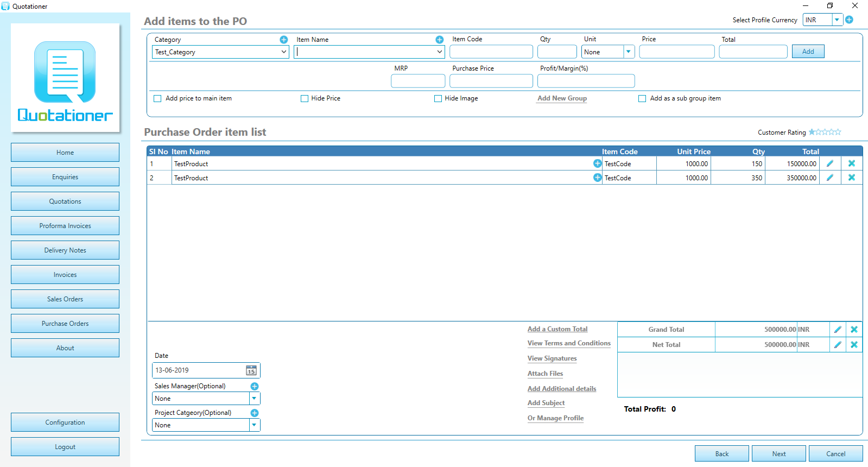Open the Purchase Orders section

[x=65, y=324]
